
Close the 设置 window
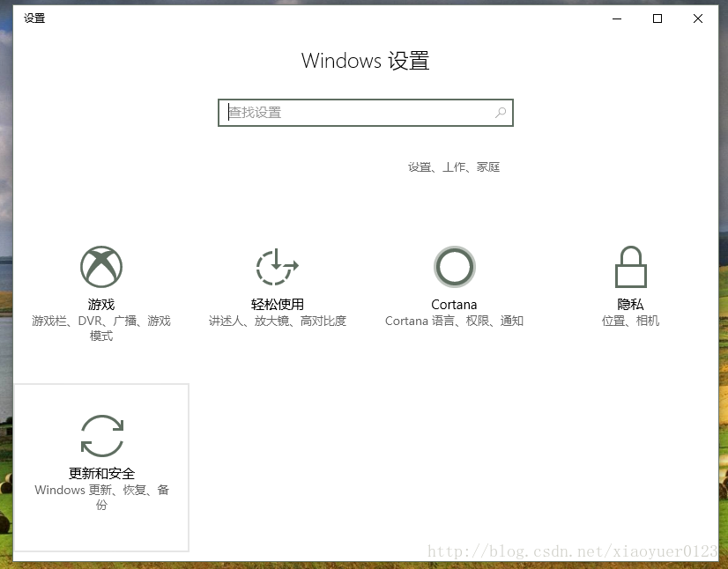click(x=698, y=18)
